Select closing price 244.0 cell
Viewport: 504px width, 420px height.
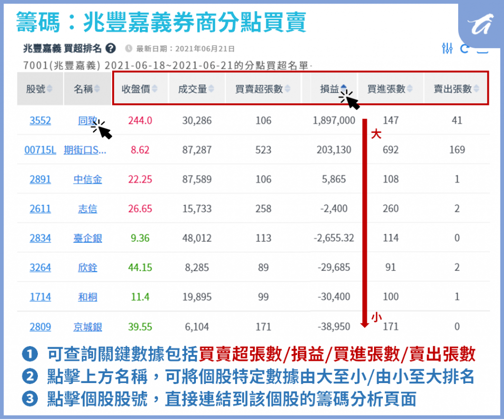[x=140, y=121]
